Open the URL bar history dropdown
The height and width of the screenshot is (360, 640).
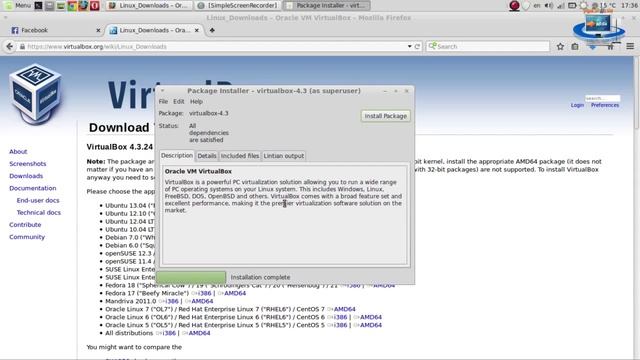409,47
